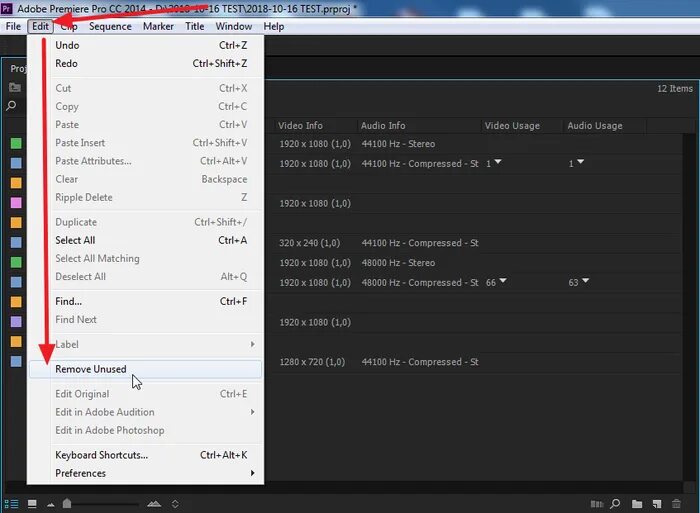The width and height of the screenshot is (700, 513).
Task: Open the File menu
Action: pyautogui.click(x=13, y=26)
